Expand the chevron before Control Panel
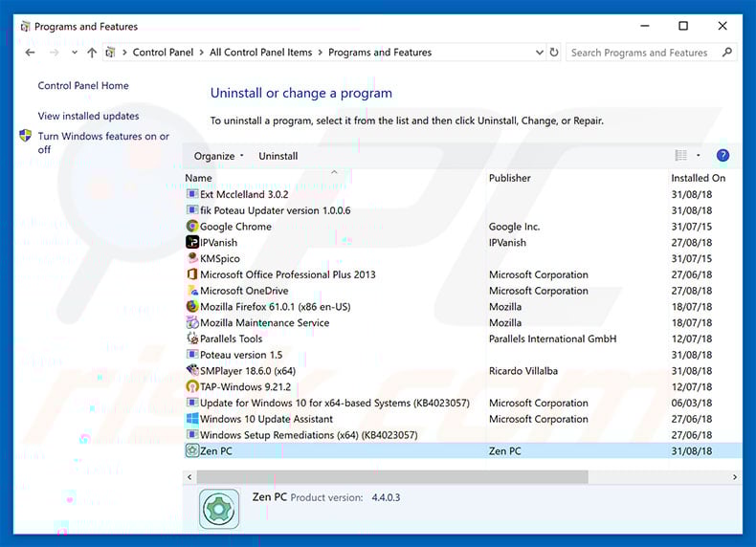Screen dimensions: 756x547 [x=124, y=52]
